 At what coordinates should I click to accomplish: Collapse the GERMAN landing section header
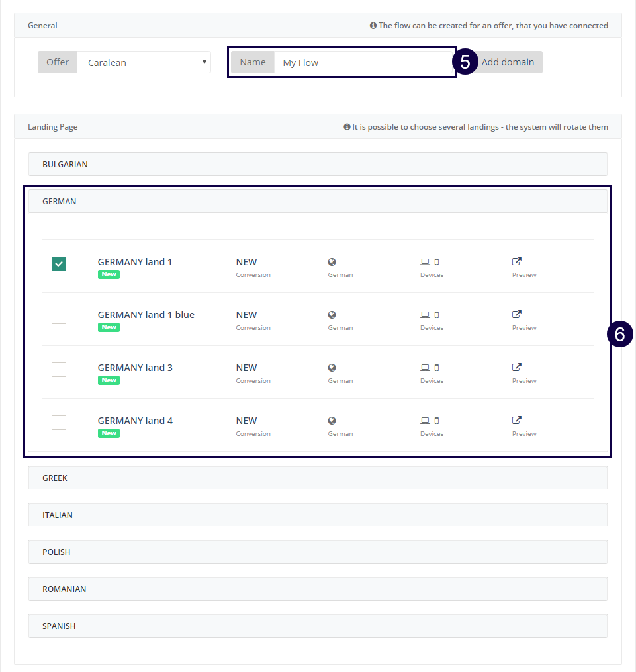(318, 201)
